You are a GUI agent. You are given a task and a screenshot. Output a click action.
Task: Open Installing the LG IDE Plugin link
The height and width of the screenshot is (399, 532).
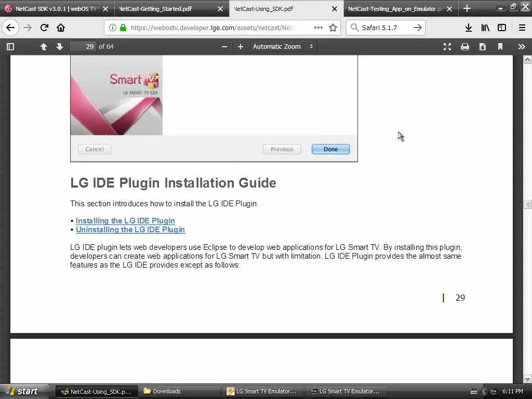click(125, 220)
